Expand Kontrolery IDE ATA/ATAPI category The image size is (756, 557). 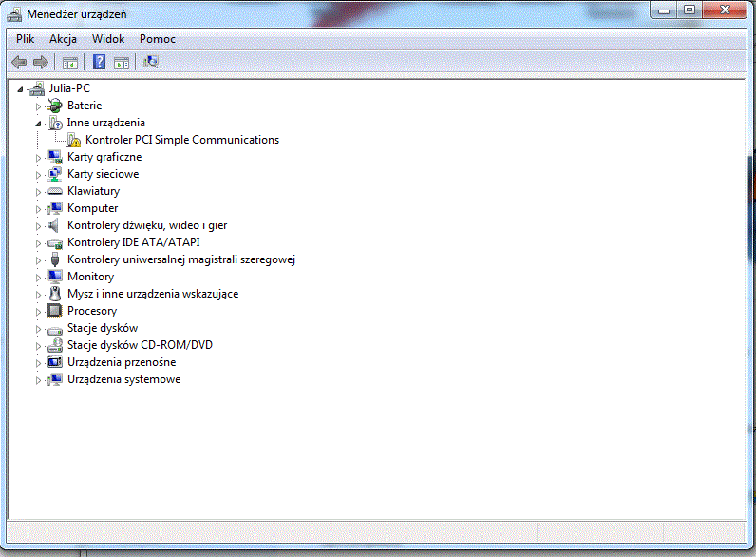point(38,243)
